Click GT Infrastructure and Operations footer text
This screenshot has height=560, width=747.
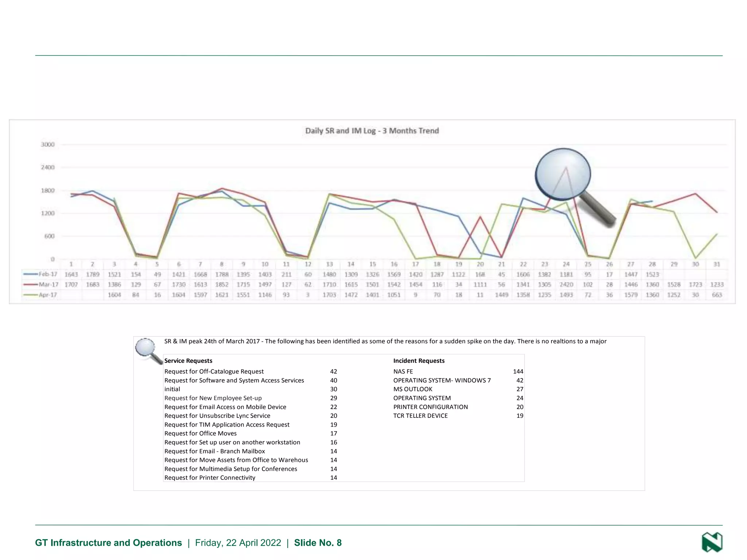(108, 542)
